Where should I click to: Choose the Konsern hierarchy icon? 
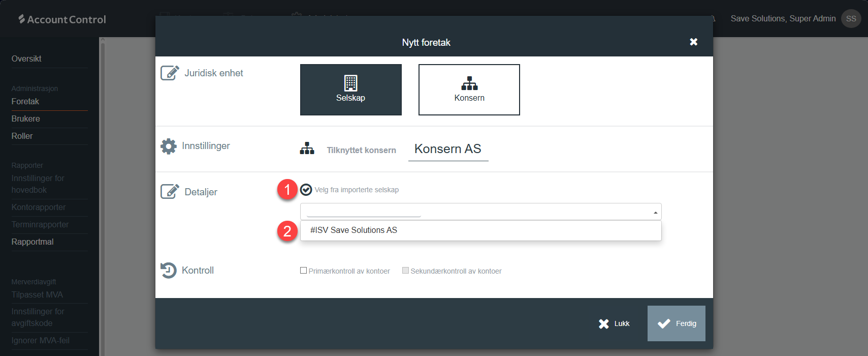[469, 83]
